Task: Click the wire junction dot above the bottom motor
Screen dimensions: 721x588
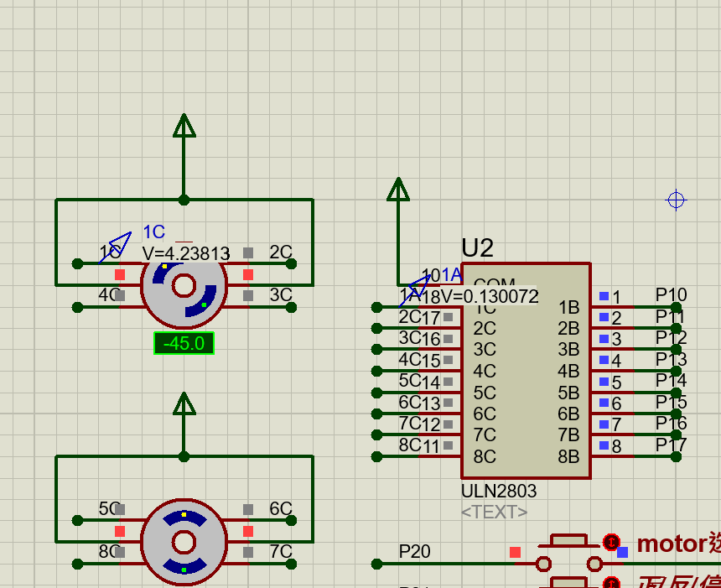Action: 184,456
